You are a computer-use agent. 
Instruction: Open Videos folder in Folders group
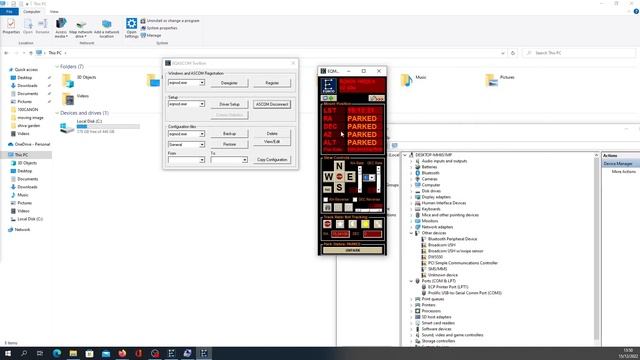click(68, 99)
